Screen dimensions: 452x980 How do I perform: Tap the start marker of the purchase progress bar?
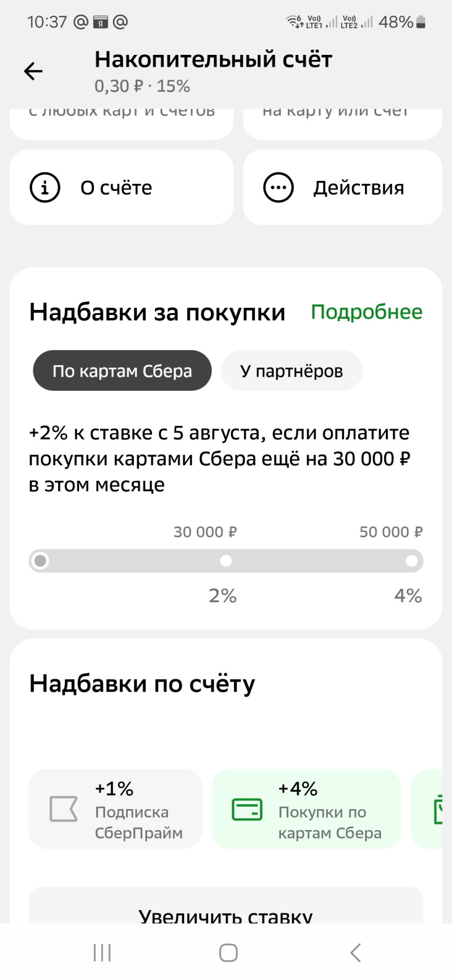click(x=40, y=561)
